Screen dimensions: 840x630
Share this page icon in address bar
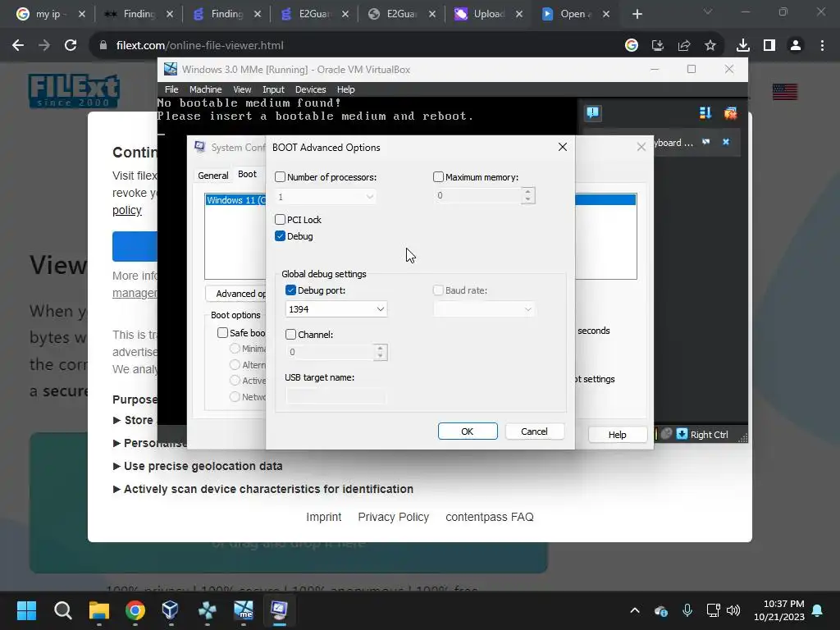tap(684, 46)
